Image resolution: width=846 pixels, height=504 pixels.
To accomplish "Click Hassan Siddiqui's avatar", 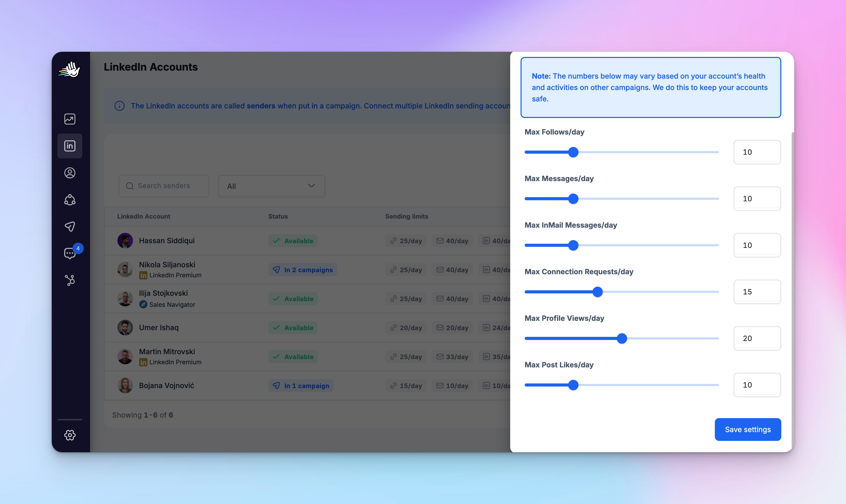I will (x=125, y=240).
